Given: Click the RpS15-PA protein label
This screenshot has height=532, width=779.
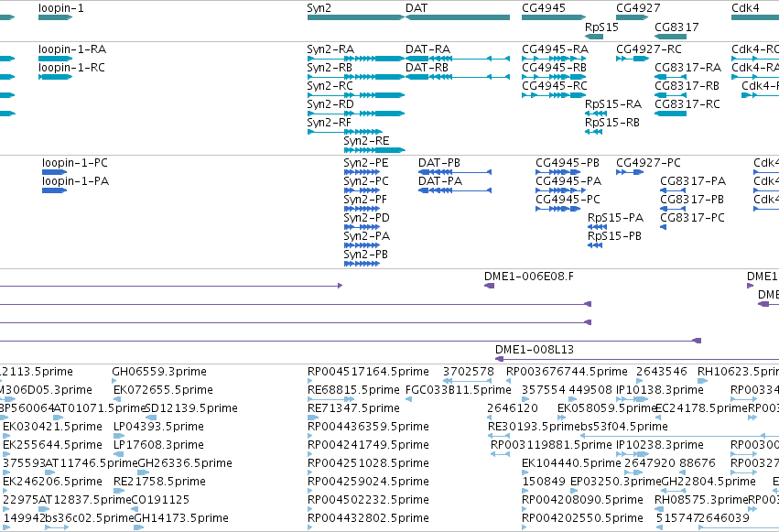Looking at the screenshot, I should (x=615, y=218).
